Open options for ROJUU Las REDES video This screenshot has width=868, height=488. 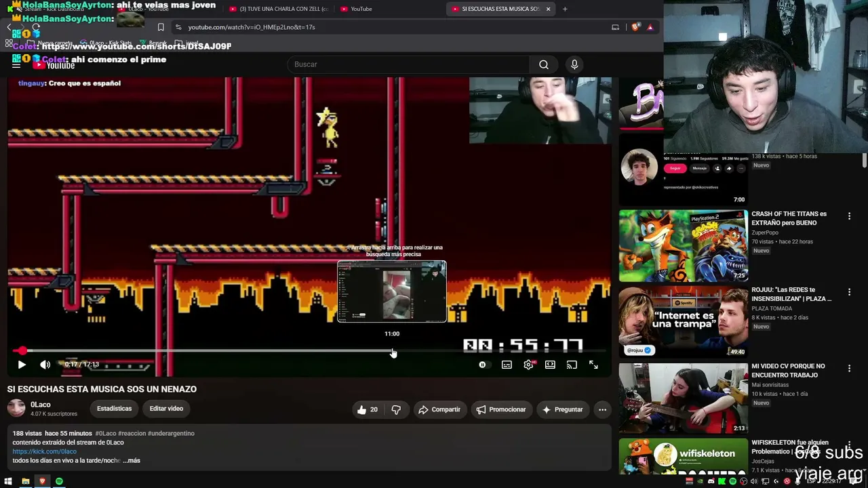pos(849,292)
